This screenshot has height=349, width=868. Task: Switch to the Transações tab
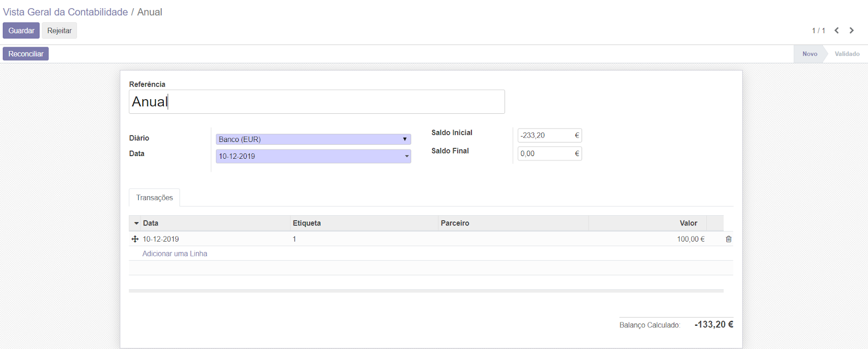coord(154,198)
